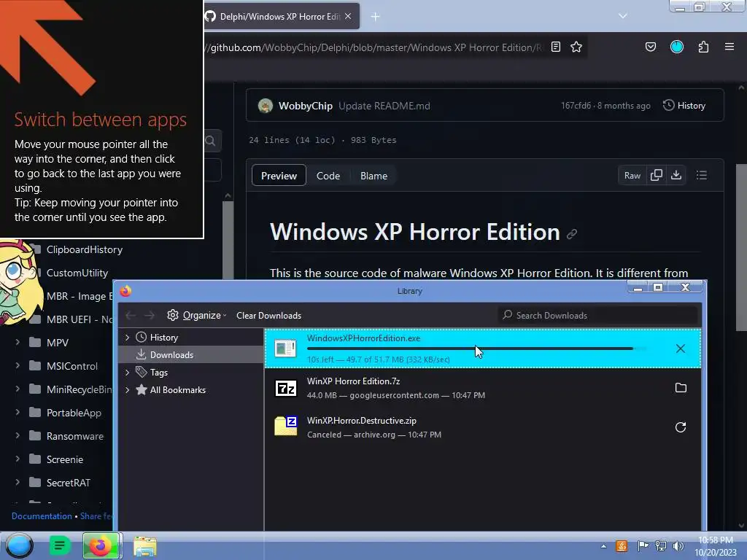Open the ClipboardHistory folder
The height and width of the screenshot is (560, 747).
pos(85,249)
